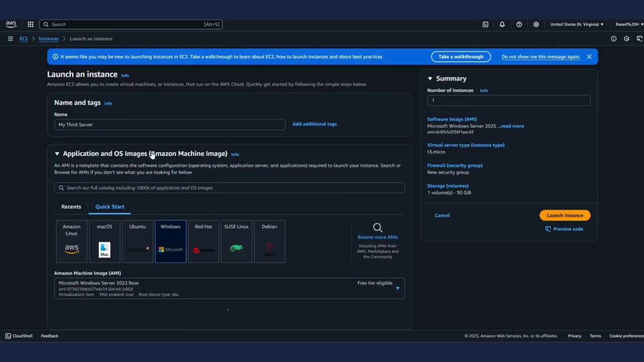Switch to the Recents tab
The image size is (644, 362).
point(71,207)
